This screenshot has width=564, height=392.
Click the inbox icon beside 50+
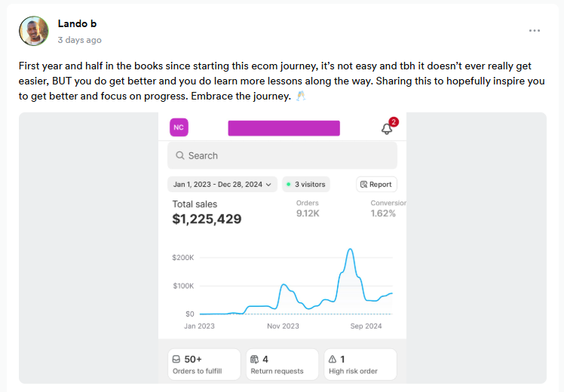click(176, 360)
